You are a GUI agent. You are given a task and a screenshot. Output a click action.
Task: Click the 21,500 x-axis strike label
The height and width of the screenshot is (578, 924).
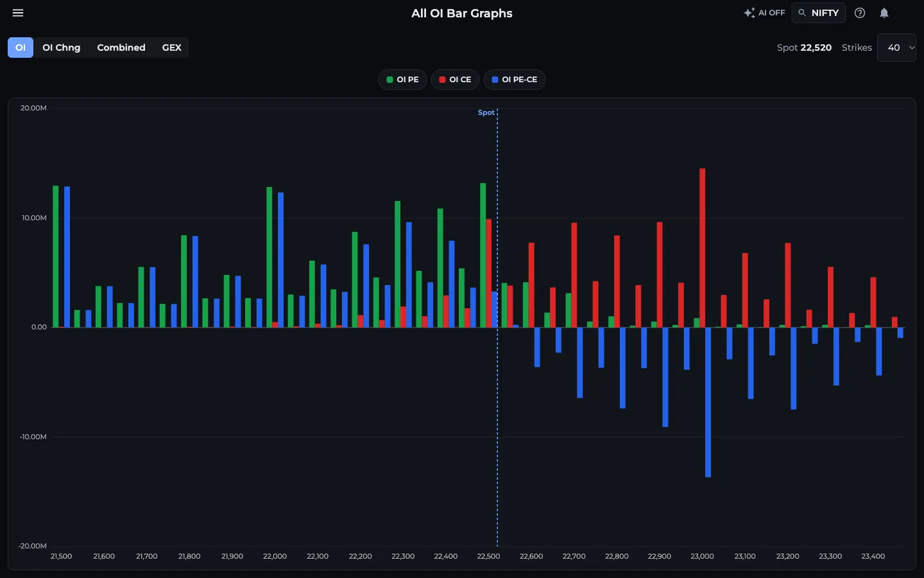pos(61,556)
